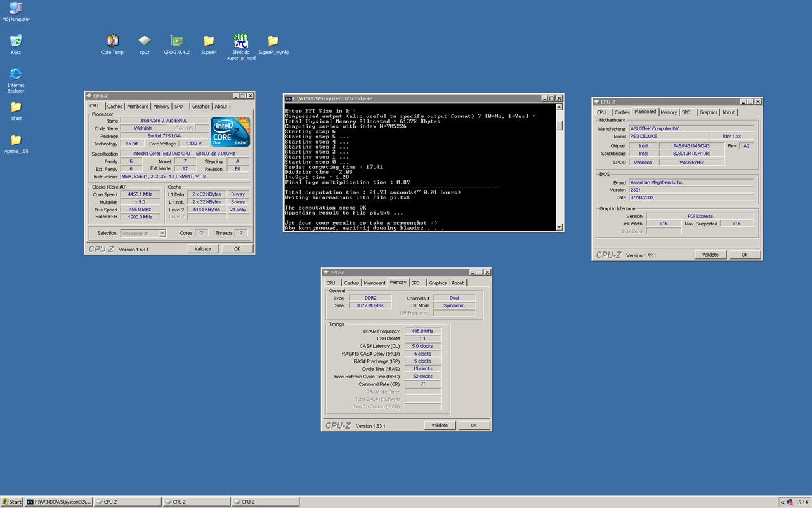This screenshot has width=812, height=508.
Task: Launch Internet Explorer desktop icon
Action: 16,80
